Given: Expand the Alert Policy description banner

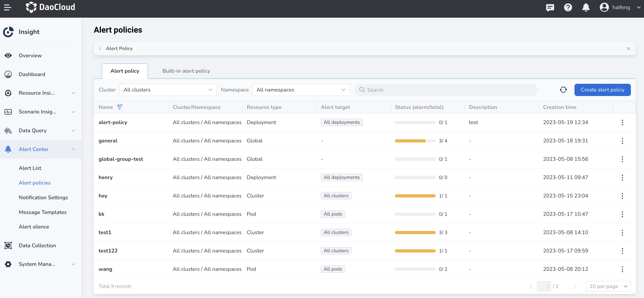Looking at the screenshot, I should pyautogui.click(x=100, y=48).
